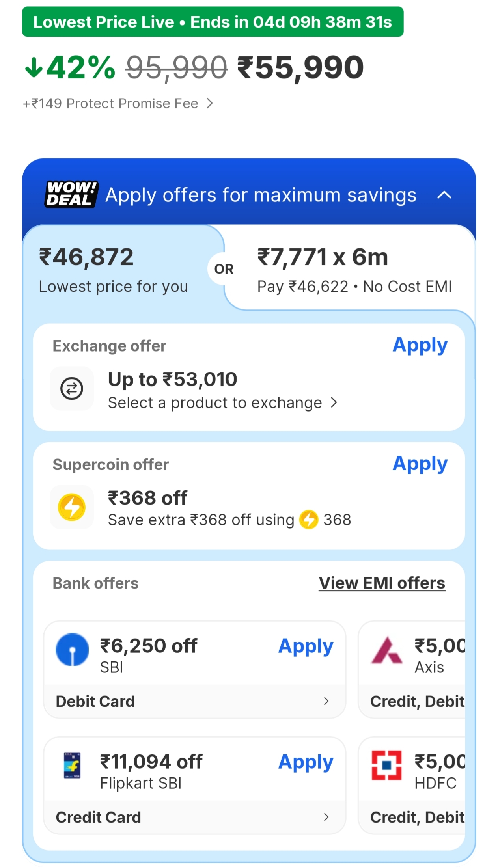Image resolution: width=498 pixels, height=868 pixels.
Task: Apply the SBI ₹6,250 off offer
Action: tap(306, 646)
